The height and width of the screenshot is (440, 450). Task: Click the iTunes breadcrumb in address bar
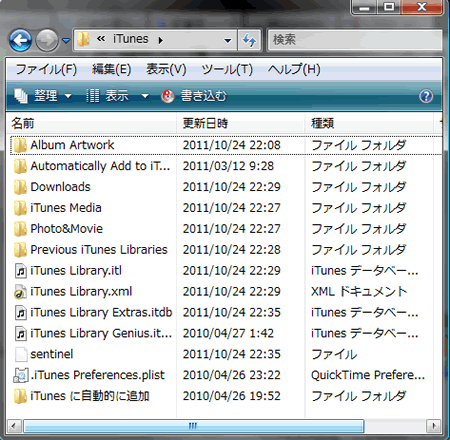130,39
